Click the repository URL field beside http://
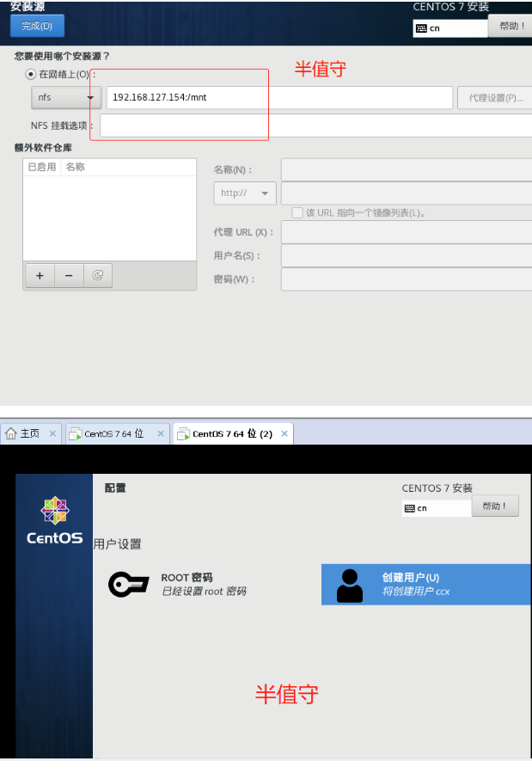Image resolution: width=532 pixels, height=761 pixels. click(407, 193)
